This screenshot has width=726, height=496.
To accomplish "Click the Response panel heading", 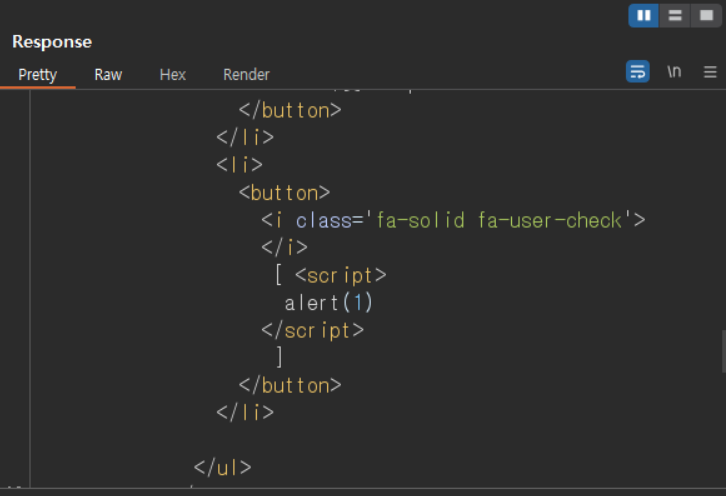I will (x=52, y=42).
